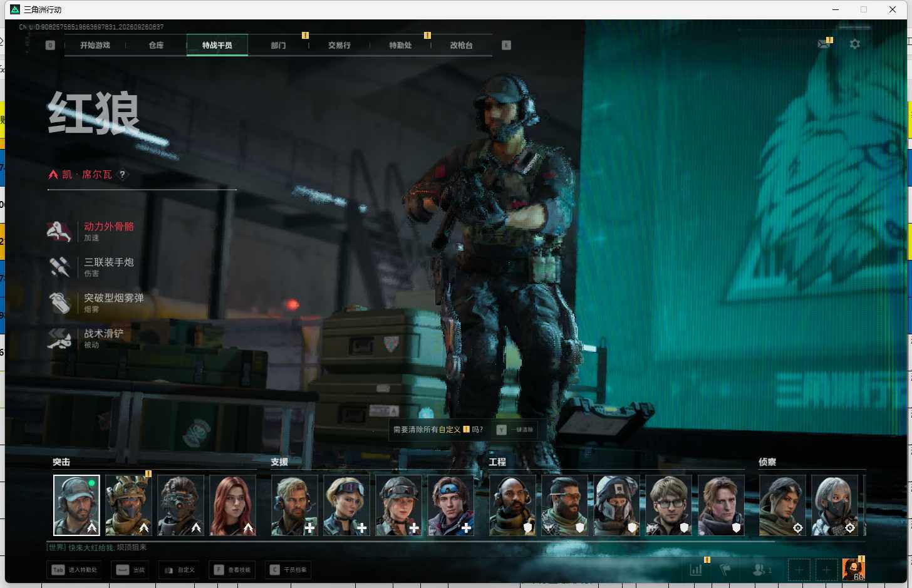Click the second empty squad slot plus
The height and width of the screenshot is (588, 912).
click(826, 570)
